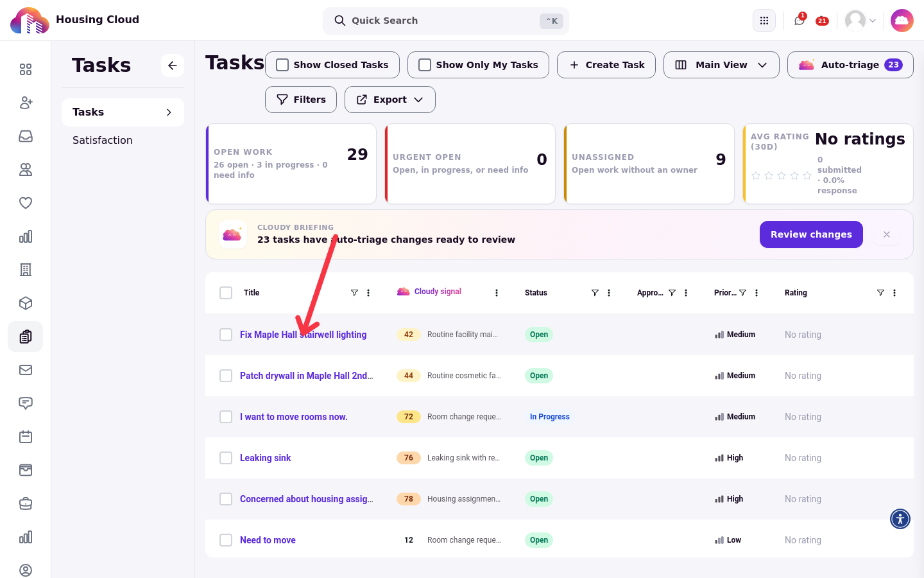Open the Export dropdown
The image size is (924, 578).
(390, 100)
